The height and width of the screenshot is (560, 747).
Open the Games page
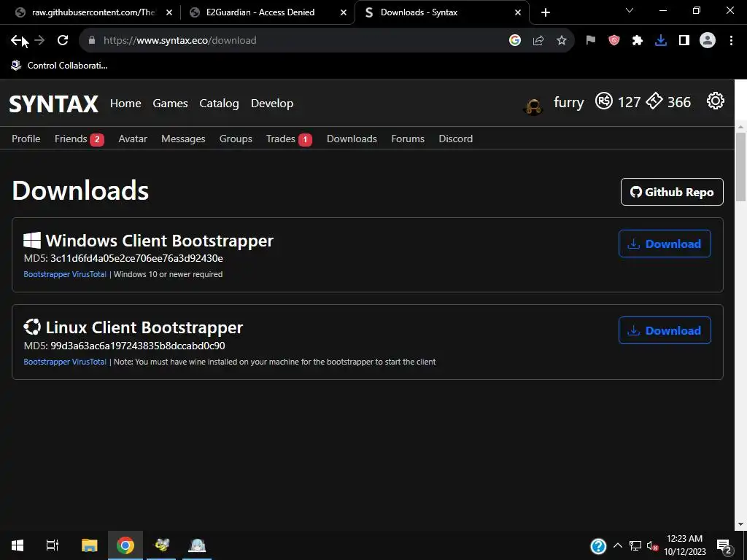click(x=170, y=104)
